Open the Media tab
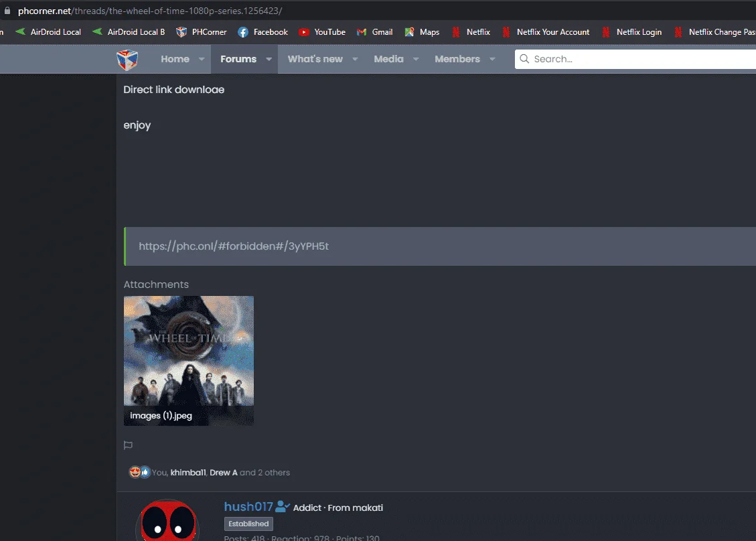 tap(388, 59)
